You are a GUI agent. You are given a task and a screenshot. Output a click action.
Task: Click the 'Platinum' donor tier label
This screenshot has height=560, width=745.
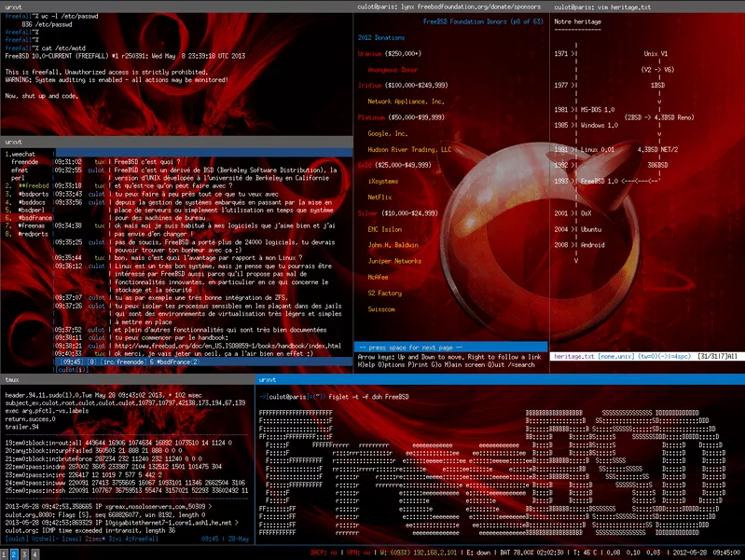pyautogui.click(x=371, y=117)
